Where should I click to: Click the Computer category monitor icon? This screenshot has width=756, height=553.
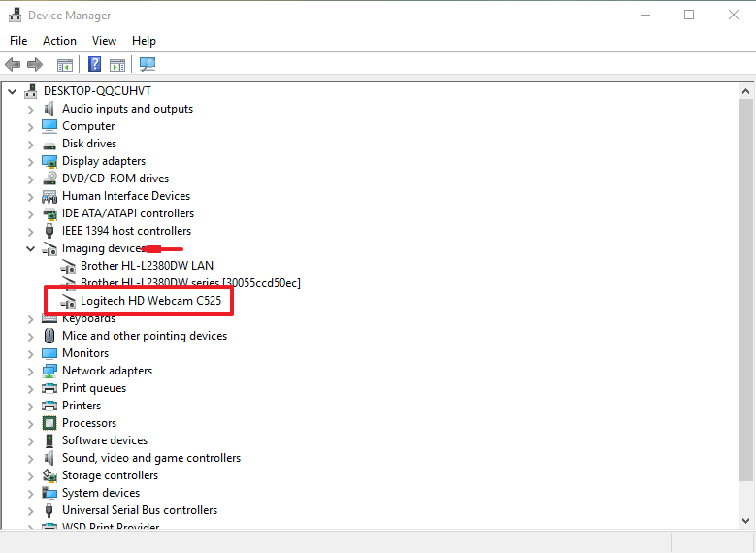(x=49, y=126)
